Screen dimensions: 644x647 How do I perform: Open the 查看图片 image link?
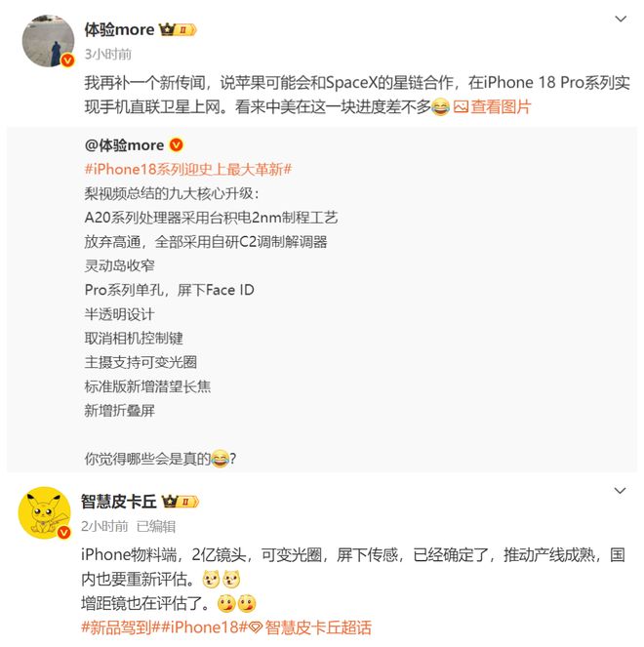[x=501, y=107]
